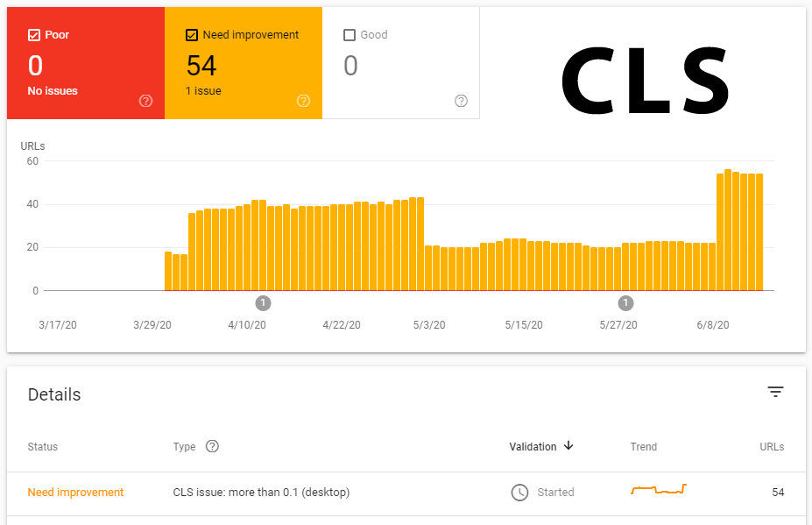Open the annotation marker near 5/27/20
This screenshot has width=812, height=525.
coord(625,303)
